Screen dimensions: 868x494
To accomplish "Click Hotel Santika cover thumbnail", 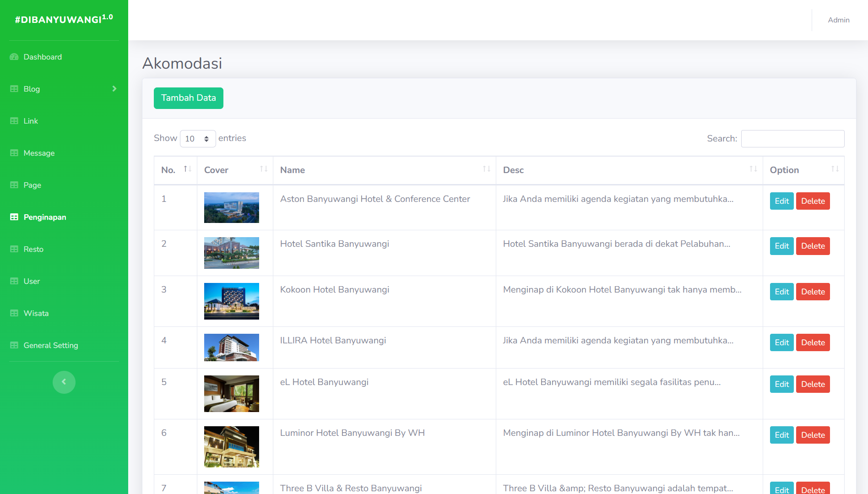I will point(231,253).
